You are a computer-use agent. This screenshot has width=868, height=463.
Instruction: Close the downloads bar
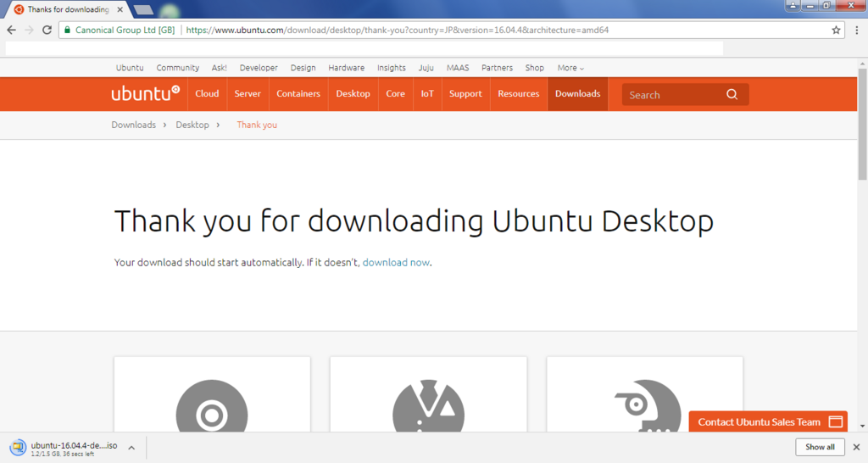(856, 447)
